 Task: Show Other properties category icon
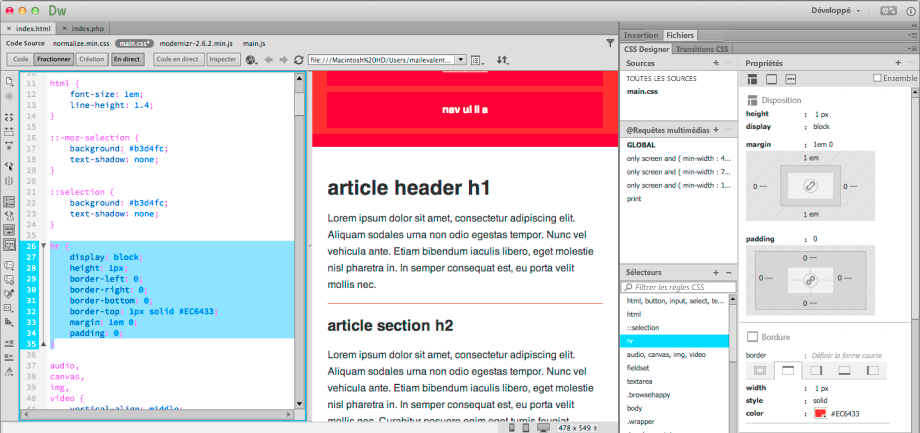coord(790,78)
